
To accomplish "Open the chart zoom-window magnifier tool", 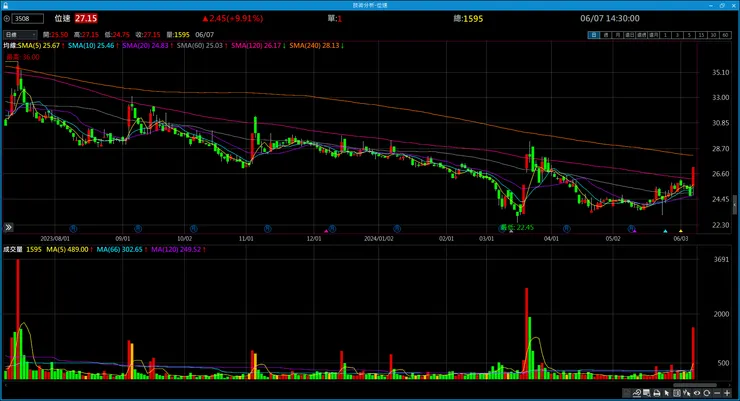I will coord(647,393).
